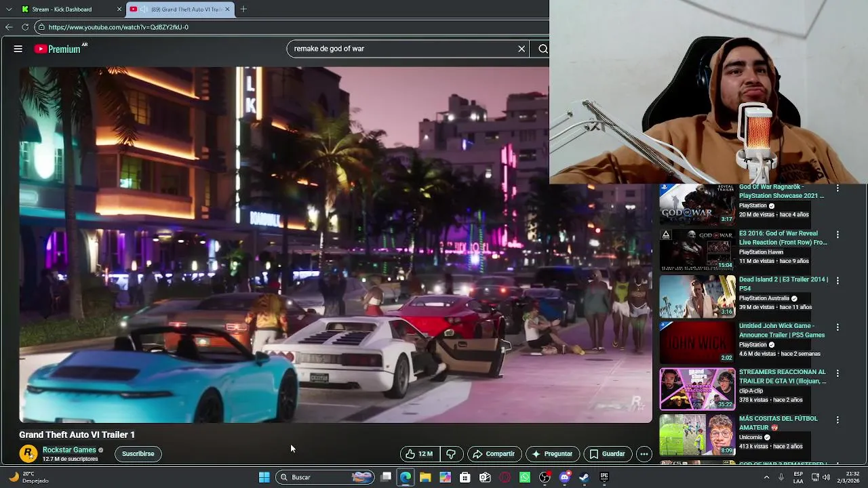Open Más Cositas del Fútbol Amateur thumbnail

[697, 435]
